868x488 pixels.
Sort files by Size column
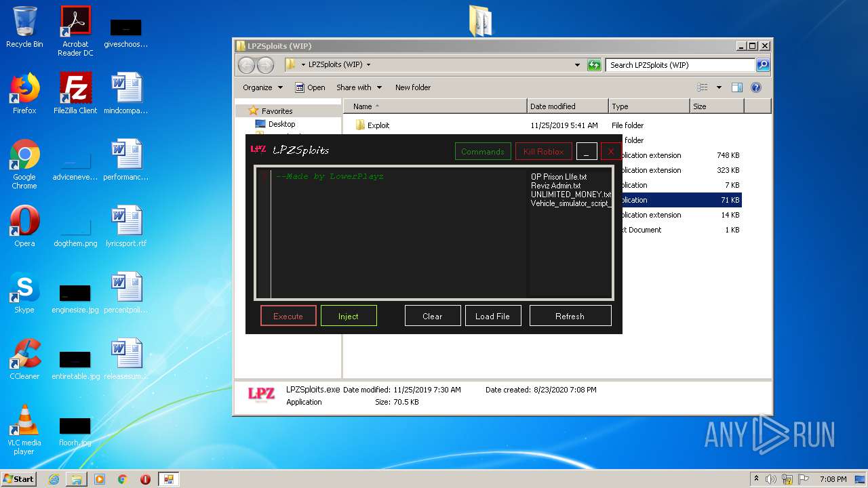point(717,106)
